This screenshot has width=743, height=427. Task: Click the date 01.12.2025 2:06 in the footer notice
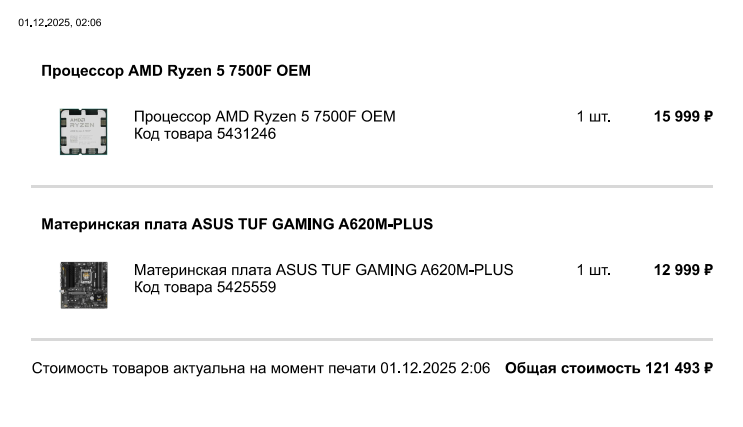coord(435,368)
